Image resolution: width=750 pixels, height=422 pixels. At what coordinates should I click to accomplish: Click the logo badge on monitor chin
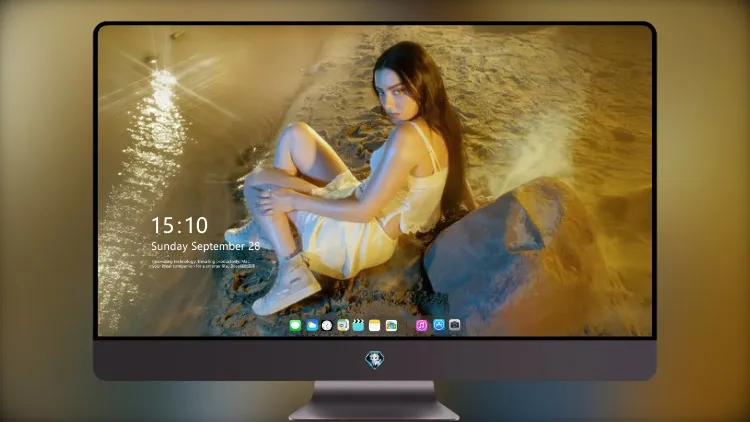point(375,360)
